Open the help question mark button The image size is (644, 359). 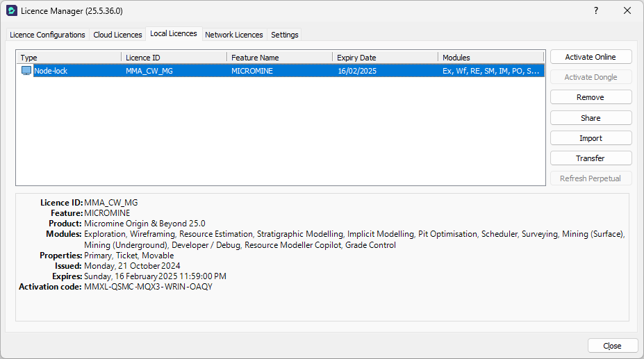[596, 10]
